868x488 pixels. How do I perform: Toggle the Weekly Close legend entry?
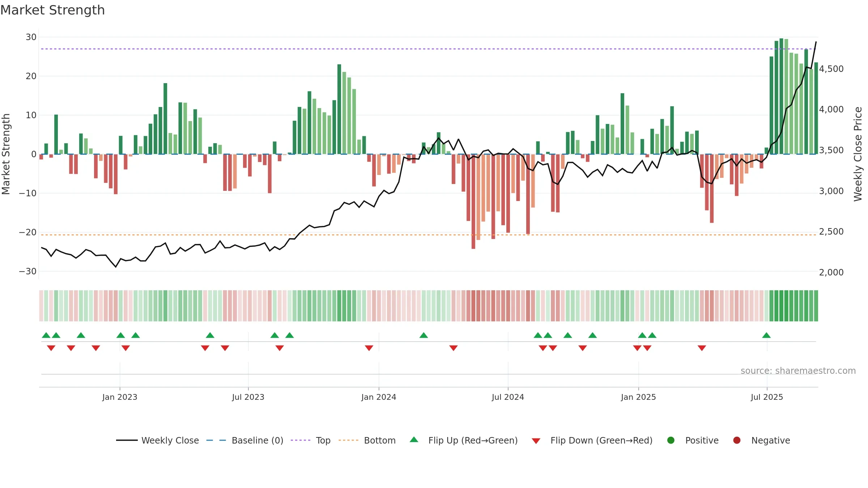(157, 440)
